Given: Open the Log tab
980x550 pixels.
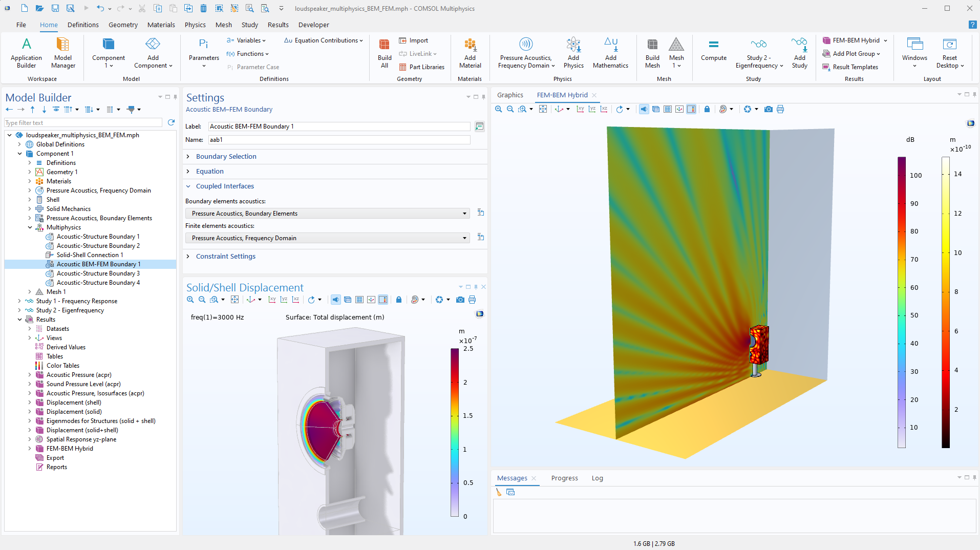Looking at the screenshot, I should [597, 478].
